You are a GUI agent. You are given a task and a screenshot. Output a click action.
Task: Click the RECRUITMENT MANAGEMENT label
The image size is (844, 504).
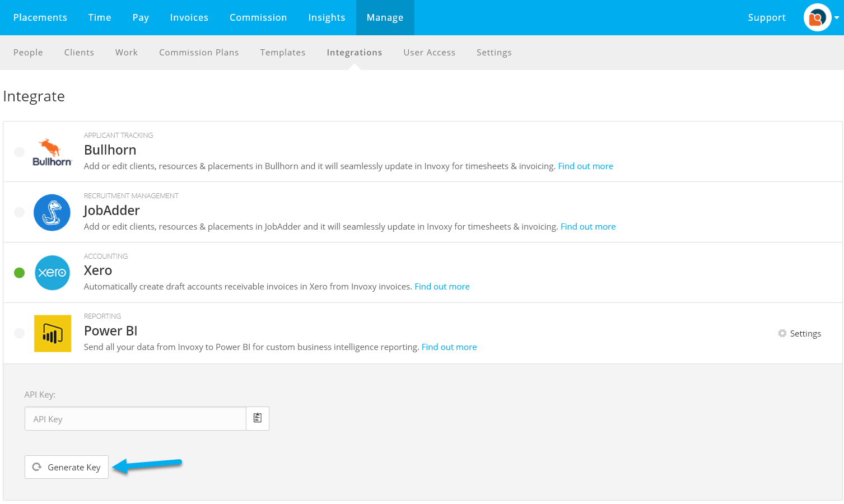click(131, 196)
